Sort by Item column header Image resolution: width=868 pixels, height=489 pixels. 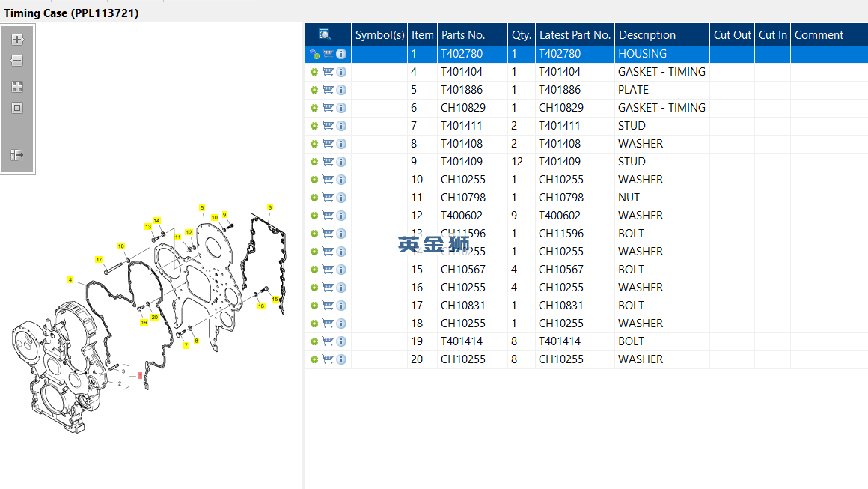point(422,34)
